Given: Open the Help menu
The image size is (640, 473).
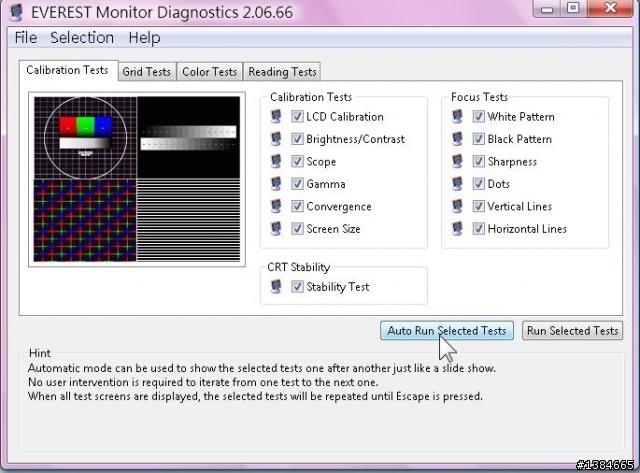Looking at the screenshot, I should click(x=144, y=38).
